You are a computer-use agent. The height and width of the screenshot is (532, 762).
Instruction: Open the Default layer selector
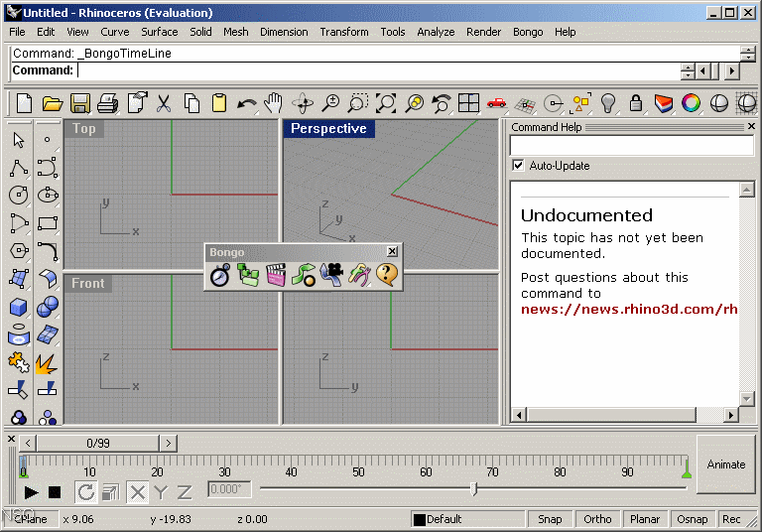click(x=469, y=519)
